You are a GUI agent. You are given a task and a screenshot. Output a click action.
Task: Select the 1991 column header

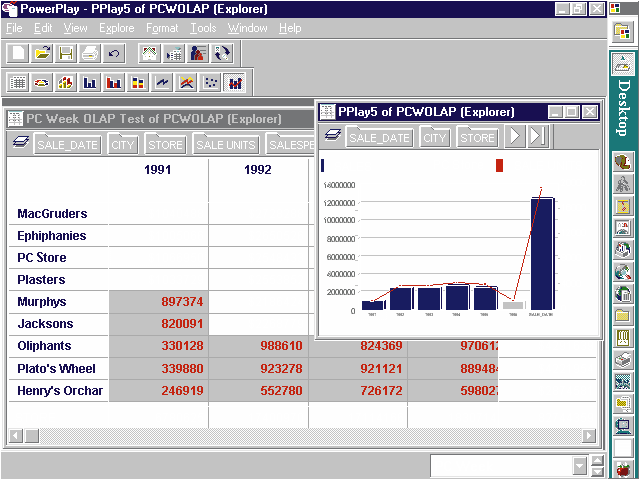coord(158,169)
